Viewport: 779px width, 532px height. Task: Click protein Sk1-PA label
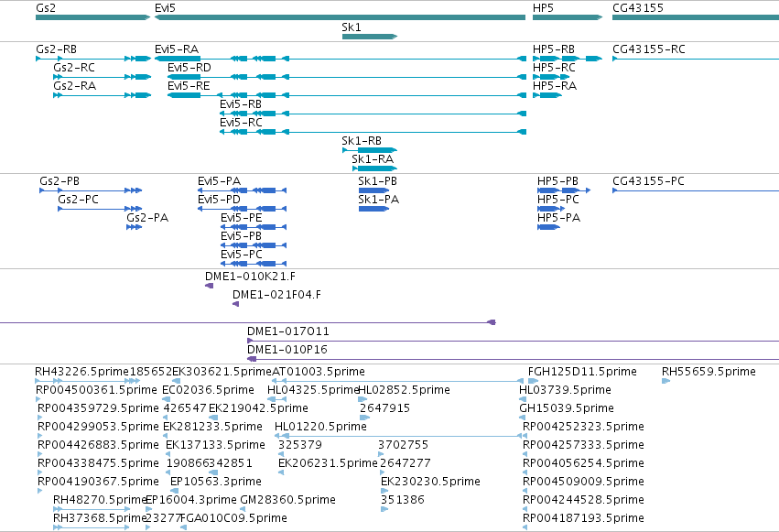tap(379, 200)
